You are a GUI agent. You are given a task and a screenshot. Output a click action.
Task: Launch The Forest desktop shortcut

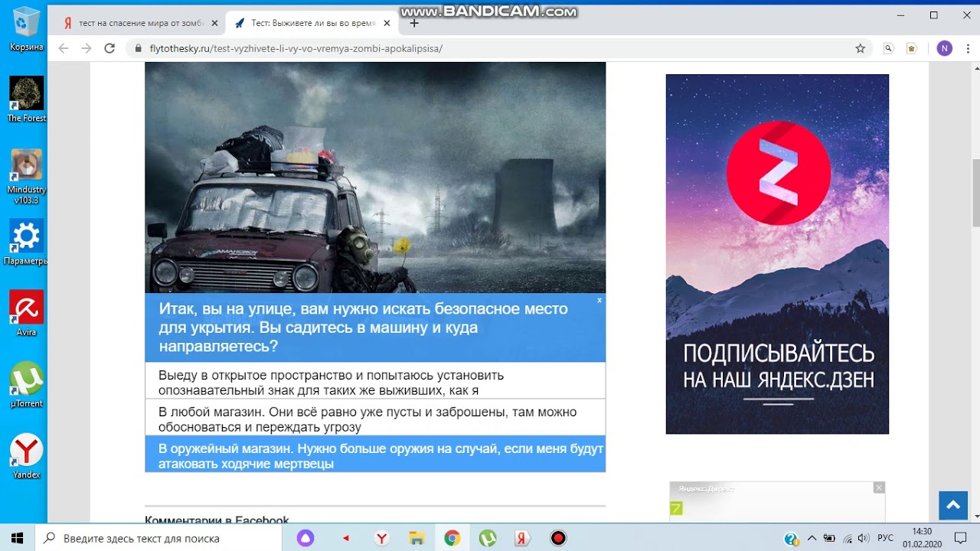(26, 99)
